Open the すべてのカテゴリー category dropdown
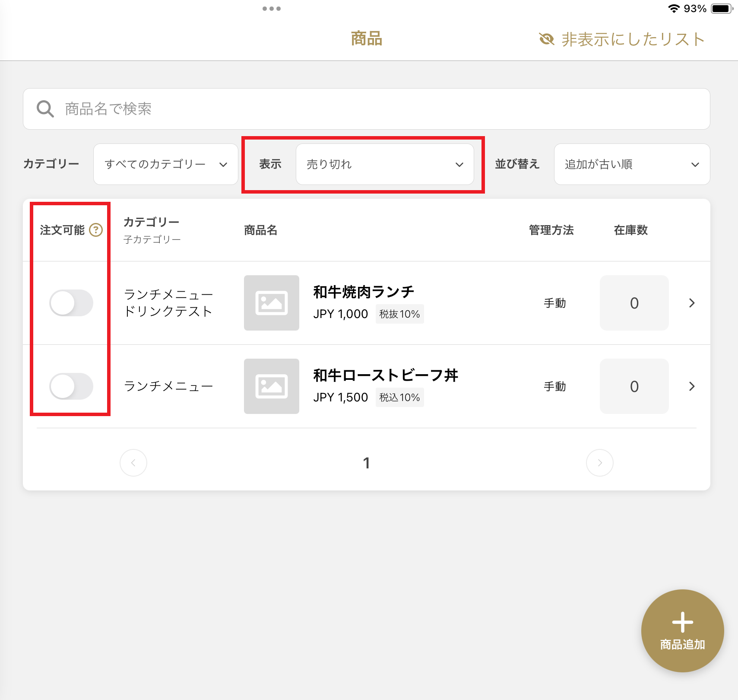This screenshot has width=738, height=700. pos(166,164)
